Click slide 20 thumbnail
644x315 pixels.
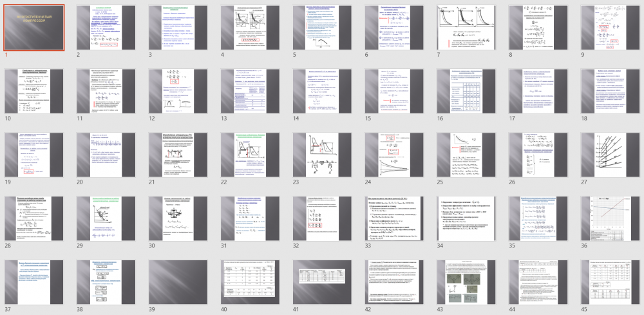pyautogui.click(x=106, y=155)
